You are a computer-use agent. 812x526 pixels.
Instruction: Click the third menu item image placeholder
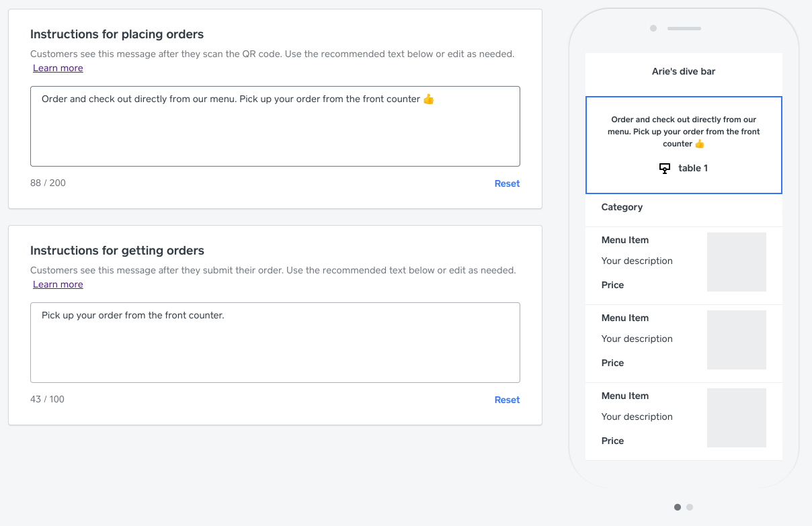tap(736, 418)
